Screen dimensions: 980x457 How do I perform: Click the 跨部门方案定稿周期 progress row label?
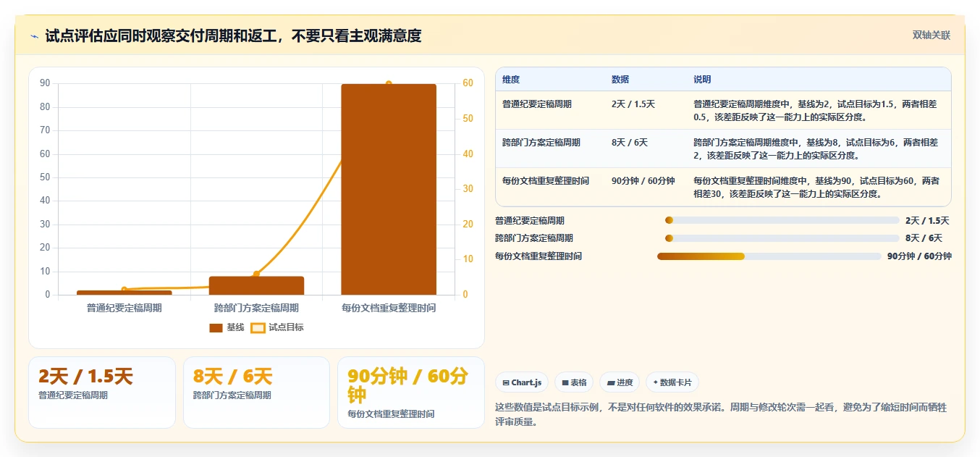click(x=534, y=238)
